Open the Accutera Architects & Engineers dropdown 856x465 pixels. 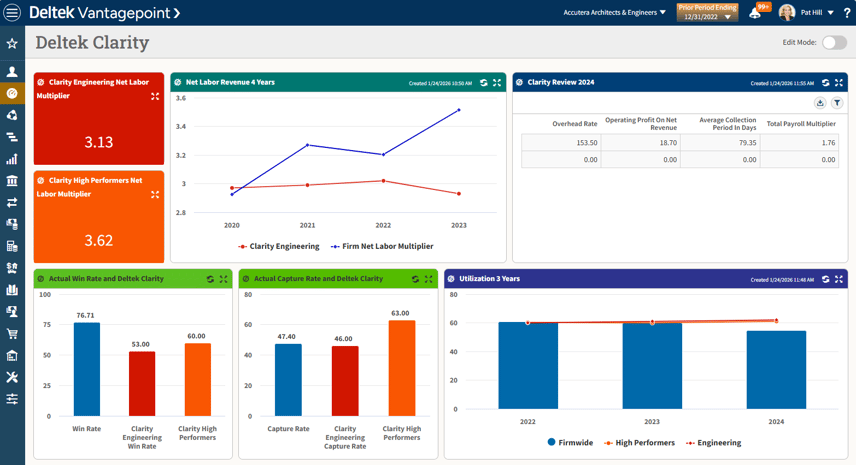pos(614,13)
